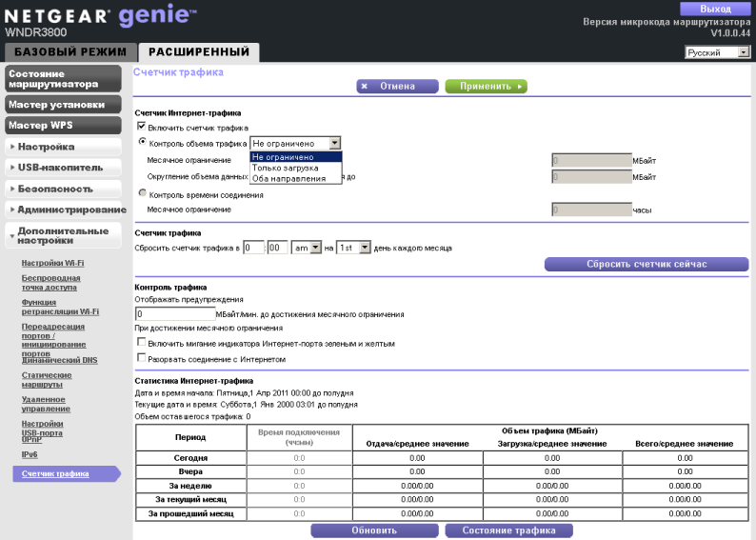
Task: Choose Оба направления in the dropdown list
Action: coord(295,178)
